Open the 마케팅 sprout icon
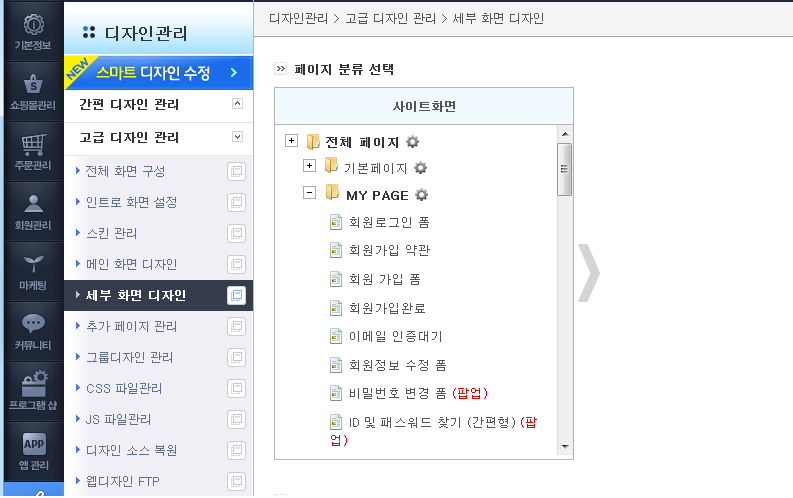Screen dimensions: 793x498 tap(33, 264)
